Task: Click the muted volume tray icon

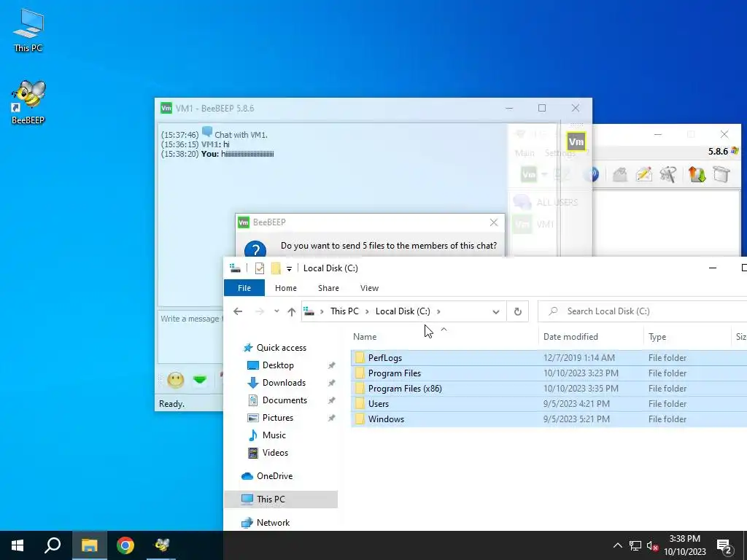Action: (x=653, y=545)
